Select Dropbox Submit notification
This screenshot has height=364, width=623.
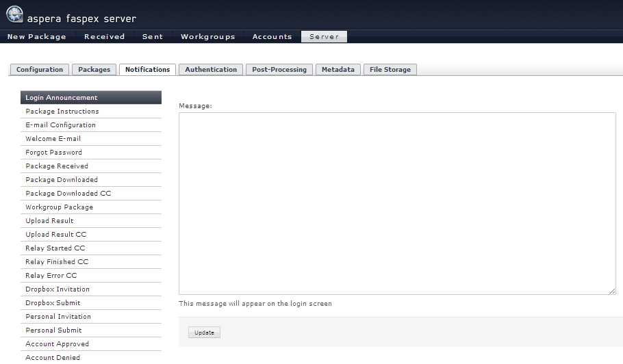[x=91, y=303]
